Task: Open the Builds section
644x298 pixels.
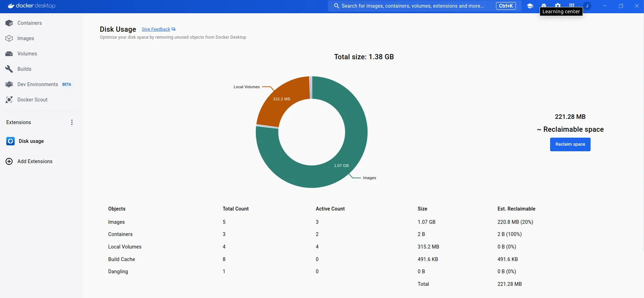Action: click(x=24, y=69)
